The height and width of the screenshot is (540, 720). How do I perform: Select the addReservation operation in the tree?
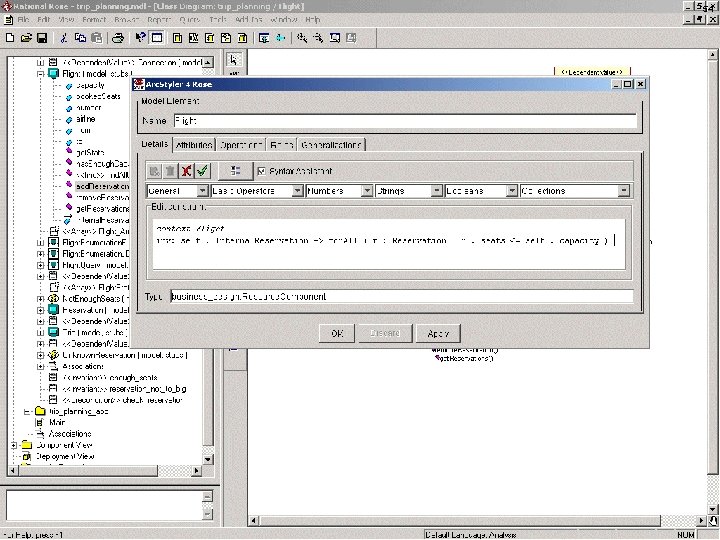click(102, 186)
